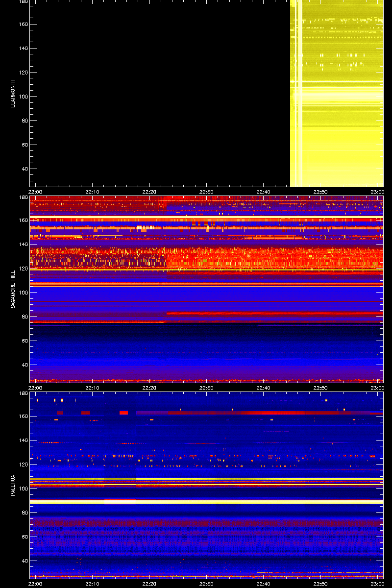The image size is (392, 588).
Task: Click the 40 label on Palehua axis
Action: (x=24, y=561)
